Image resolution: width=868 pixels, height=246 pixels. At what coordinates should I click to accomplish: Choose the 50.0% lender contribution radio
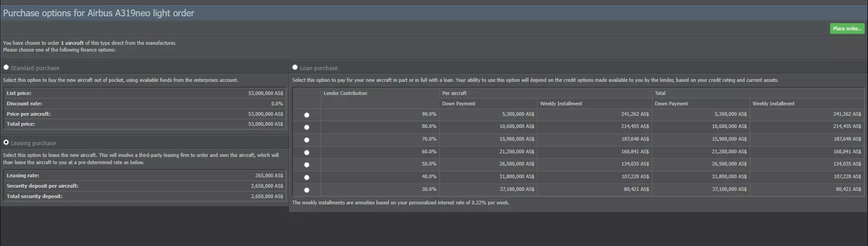[x=307, y=165]
